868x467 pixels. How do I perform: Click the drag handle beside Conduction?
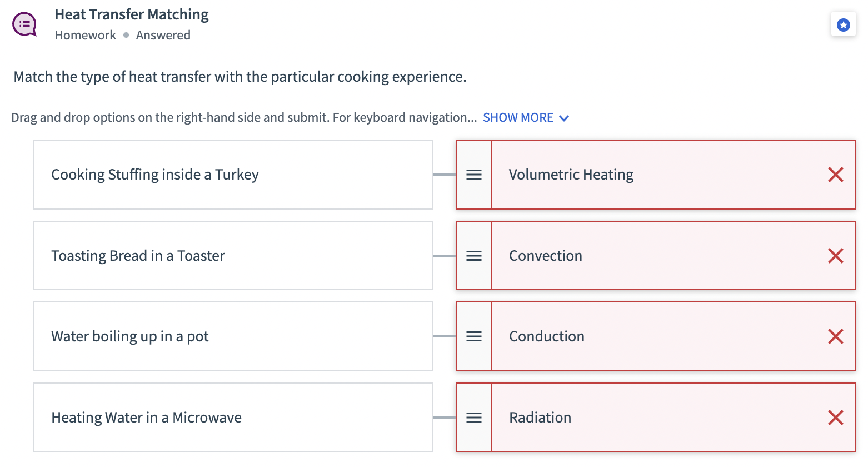473,336
